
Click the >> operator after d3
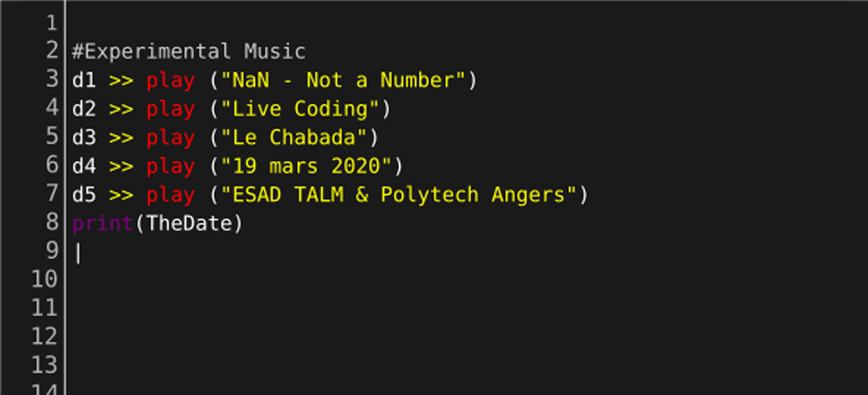click(x=121, y=137)
